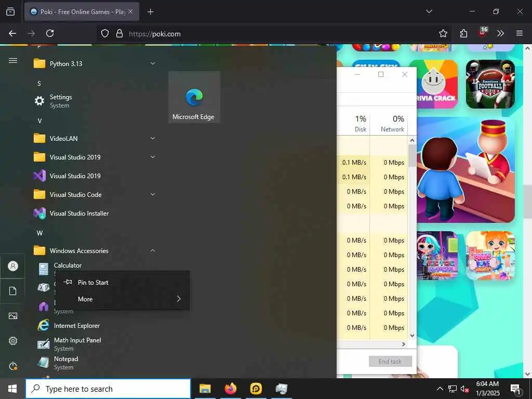This screenshot has width=532, height=399.
Task: Choose Pin to Start in context menu
Action: pos(122,282)
